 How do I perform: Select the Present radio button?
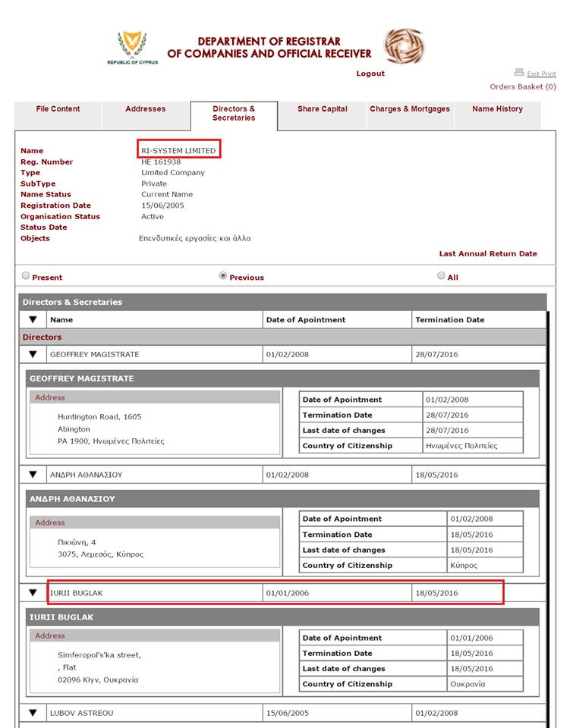pyautogui.click(x=27, y=276)
